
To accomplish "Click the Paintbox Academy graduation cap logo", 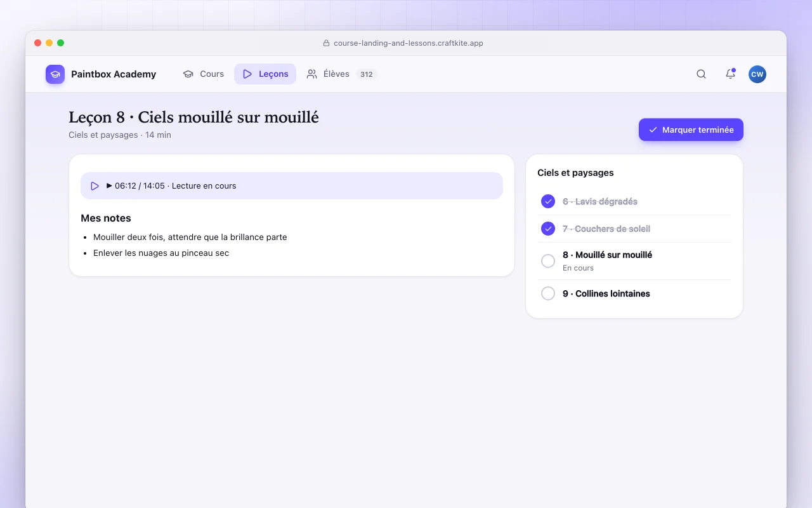I will pos(55,74).
